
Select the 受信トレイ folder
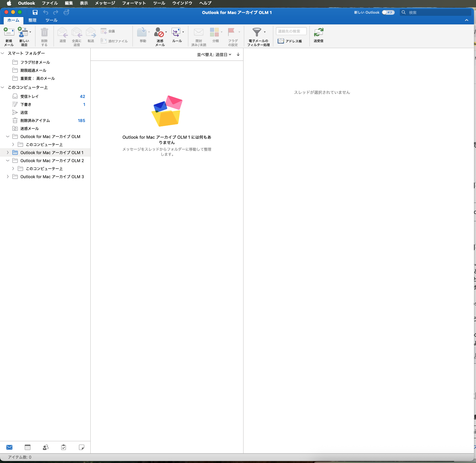(29, 96)
